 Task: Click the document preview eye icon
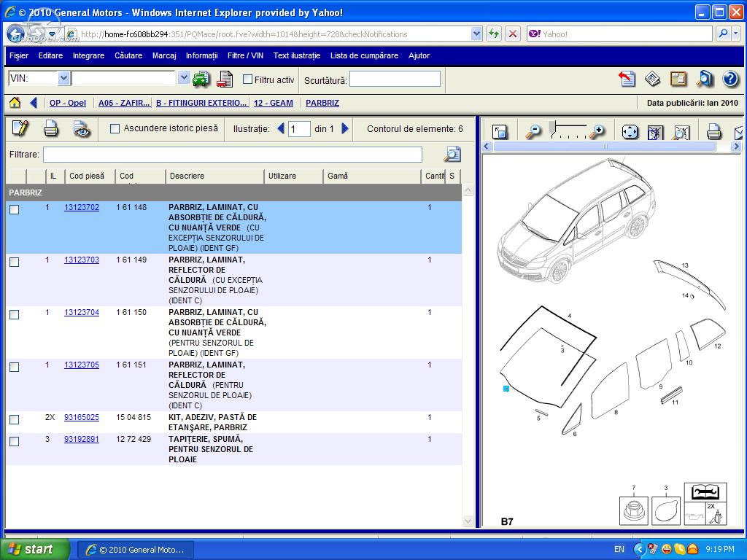(x=82, y=129)
